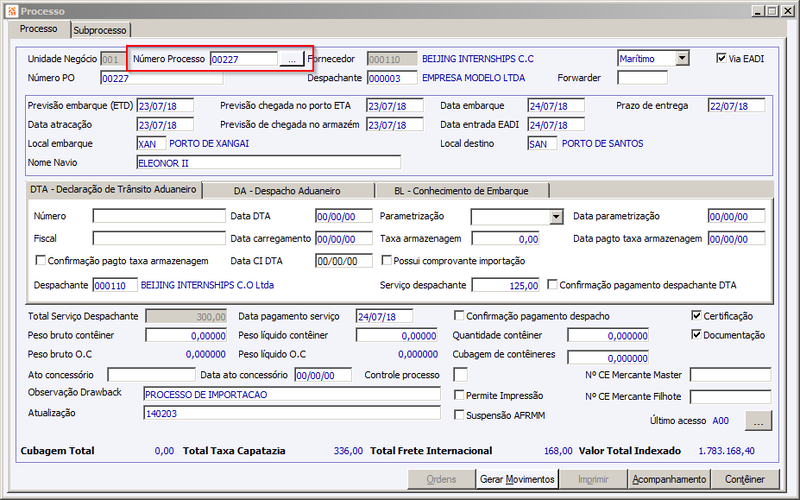The image size is (800, 500).
Task: Edit the Data embarque field
Action: pos(556,106)
